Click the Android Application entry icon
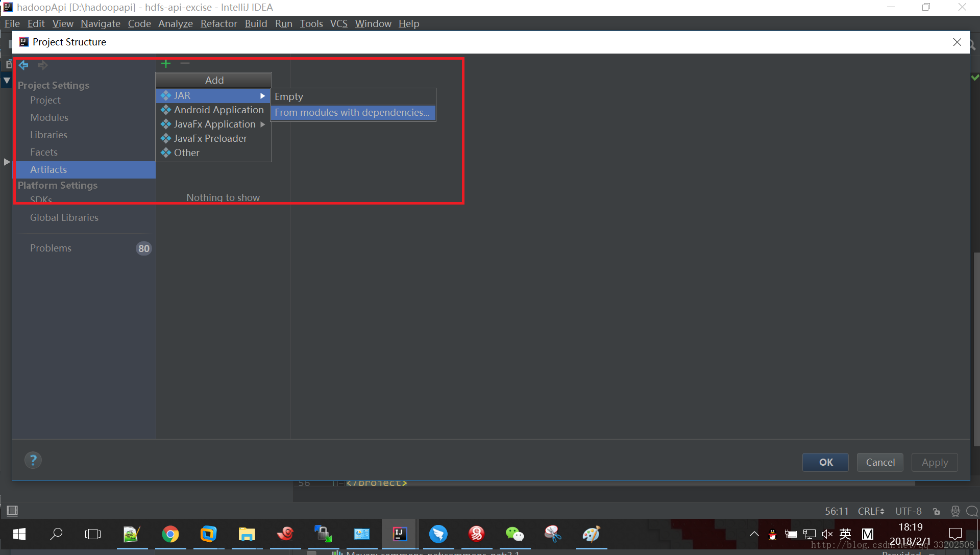 [x=166, y=110]
